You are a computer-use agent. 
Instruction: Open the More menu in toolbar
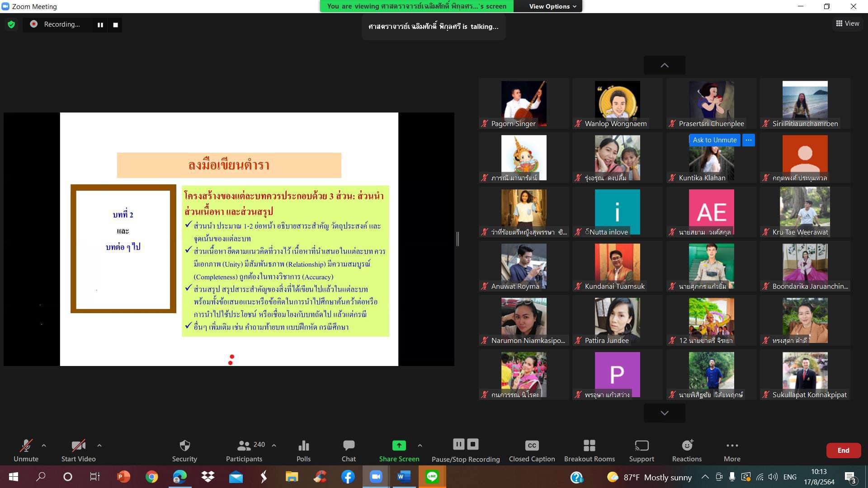[x=732, y=450]
